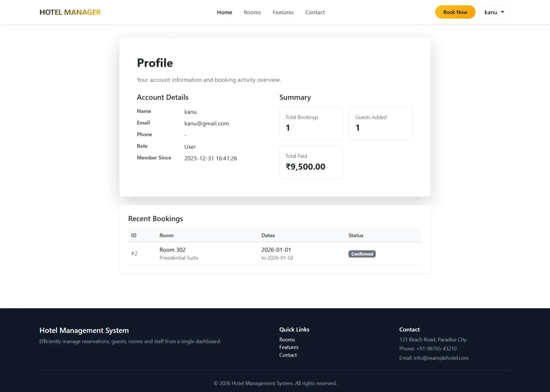The width and height of the screenshot is (550, 392).
Task: Click the Room 302 booking entry
Action: pos(172,250)
